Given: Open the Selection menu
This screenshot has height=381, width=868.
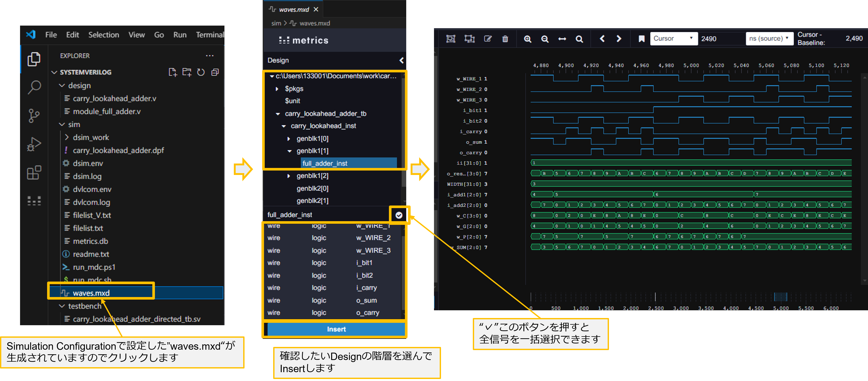Looking at the screenshot, I should (x=103, y=35).
